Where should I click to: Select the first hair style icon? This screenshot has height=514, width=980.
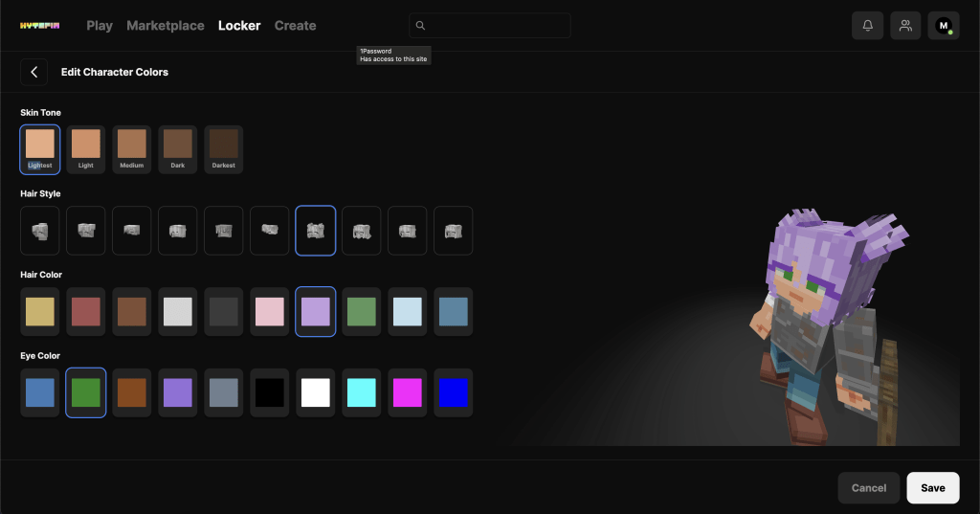[x=40, y=231]
